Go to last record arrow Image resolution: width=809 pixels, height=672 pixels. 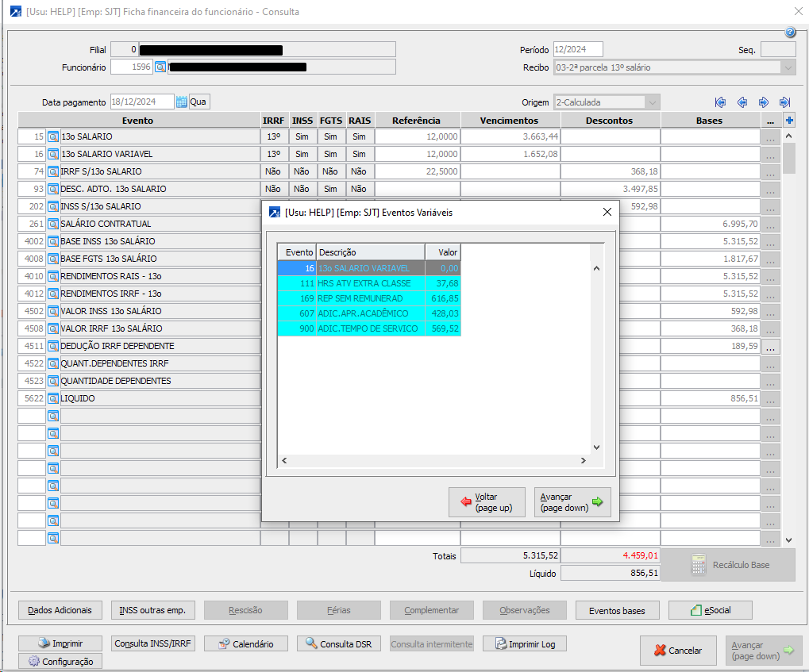click(x=784, y=102)
